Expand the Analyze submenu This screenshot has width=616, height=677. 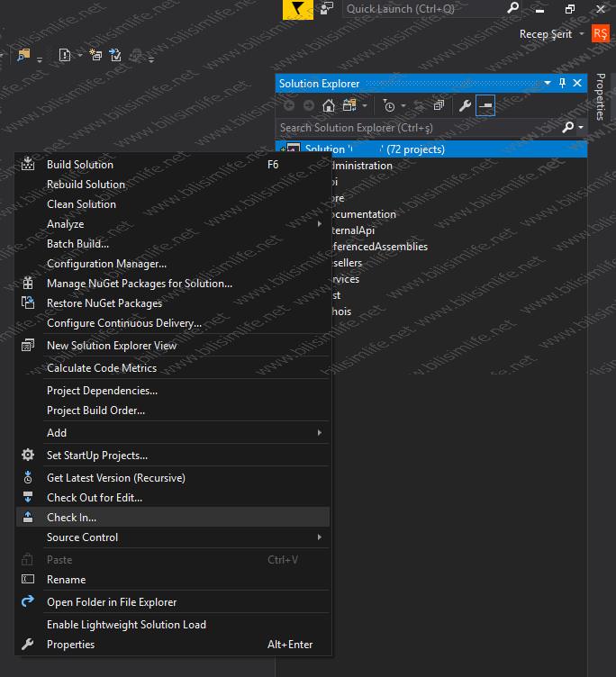[x=173, y=224]
